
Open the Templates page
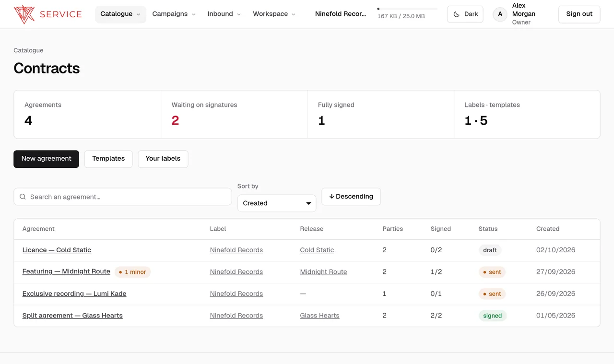108,159
